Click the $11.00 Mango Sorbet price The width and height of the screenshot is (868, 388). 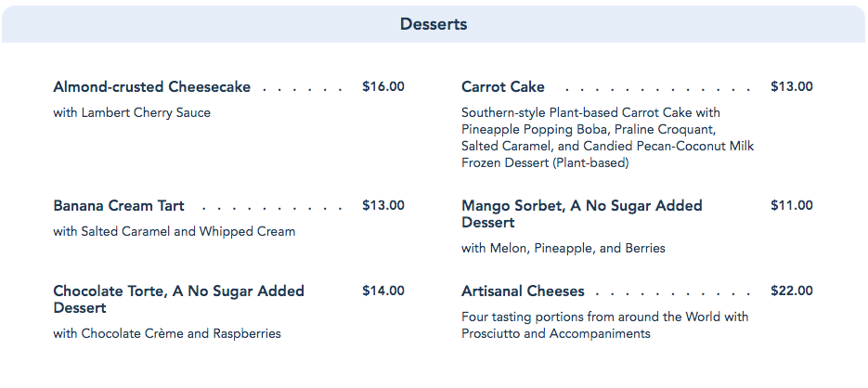click(x=792, y=206)
